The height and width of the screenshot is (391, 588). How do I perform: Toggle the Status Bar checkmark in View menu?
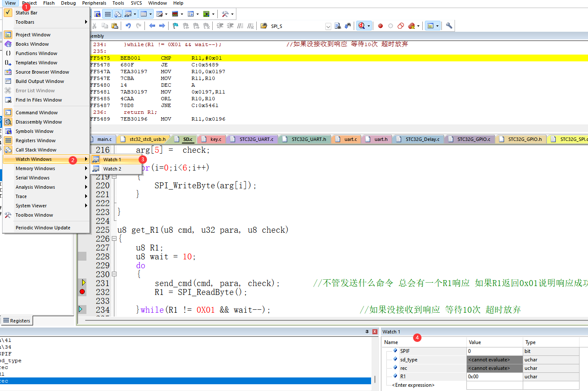pos(8,12)
